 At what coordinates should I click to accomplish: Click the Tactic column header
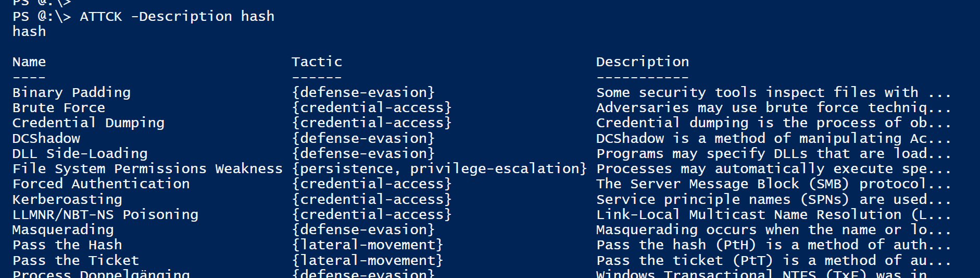tap(317, 62)
